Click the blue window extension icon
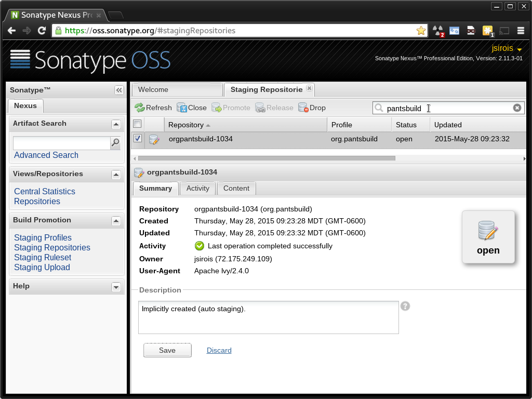The image size is (532, 399). 454,31
